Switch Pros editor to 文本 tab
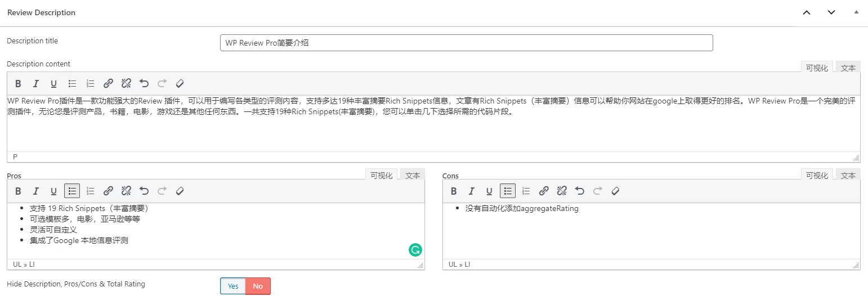 (x=413, y=175)
